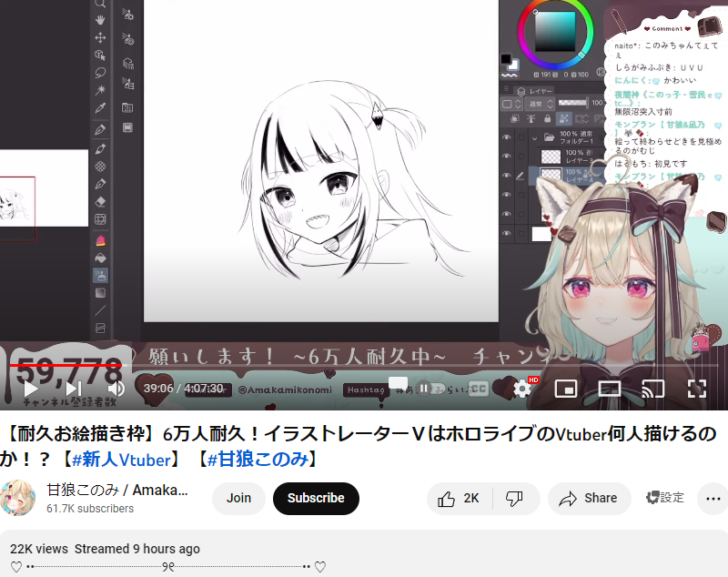The image size is (728, 577).
Task: Pick a shade in the teal color square
Action: pos(555,31)
